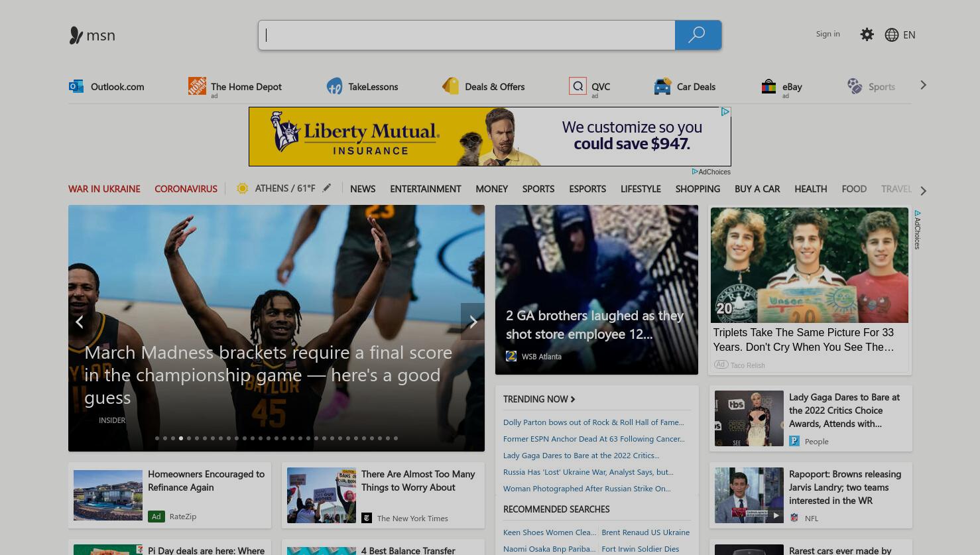This screenshot has height=555, width=980.
Task: Click the eBay shopping bag icon
Action: [x=768, y=86]
